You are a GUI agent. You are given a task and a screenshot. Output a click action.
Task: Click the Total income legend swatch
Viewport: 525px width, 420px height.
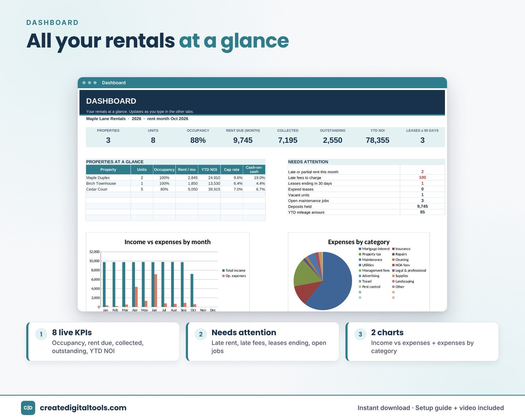click(x=223, y=271)
